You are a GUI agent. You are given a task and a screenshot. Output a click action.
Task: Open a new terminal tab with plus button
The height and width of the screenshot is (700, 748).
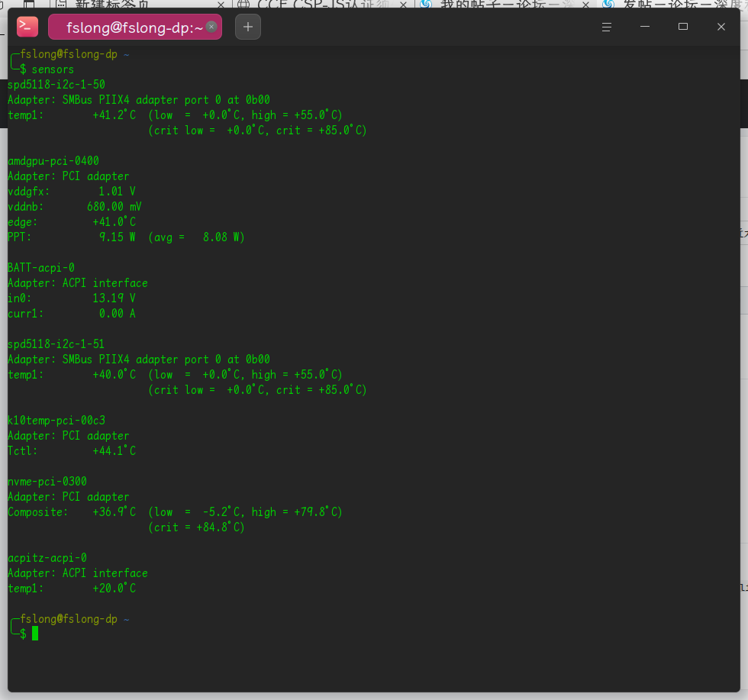[248, 27]
